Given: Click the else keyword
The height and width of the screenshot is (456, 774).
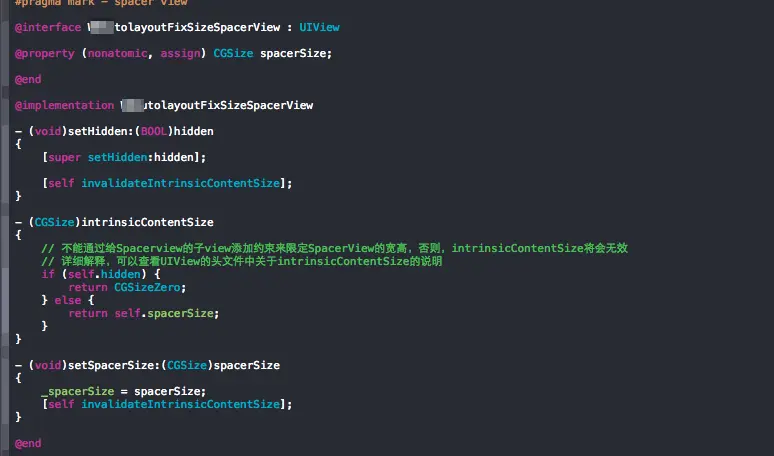Looking at the screenshot, I should (x=68, y=301).
